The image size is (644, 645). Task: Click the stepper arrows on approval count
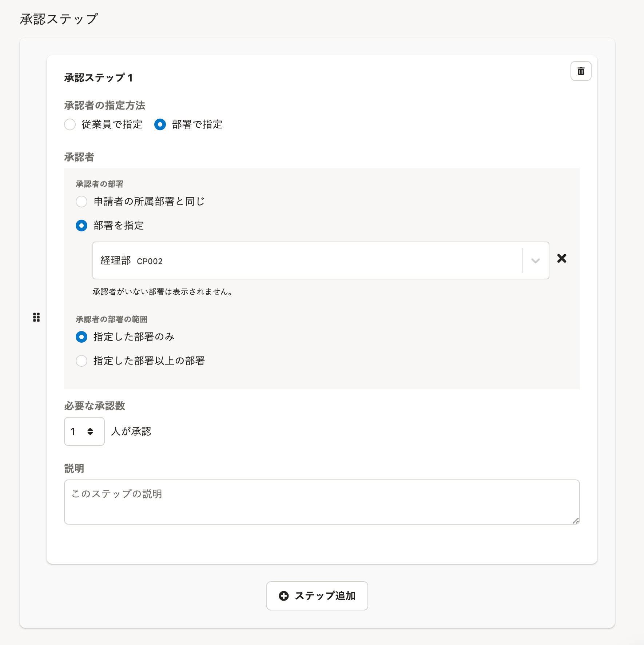point(90,431)
